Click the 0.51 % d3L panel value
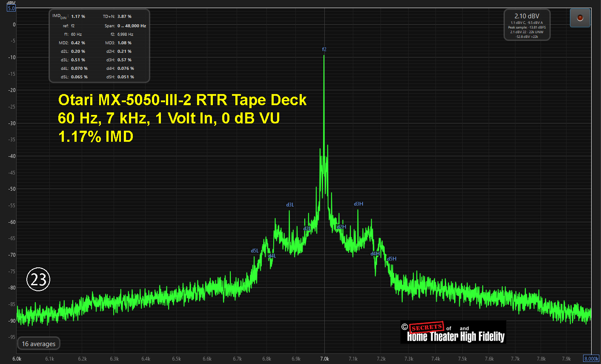Image resolution: width=601 pixels, height=364 pixels. tap(78, 60)
